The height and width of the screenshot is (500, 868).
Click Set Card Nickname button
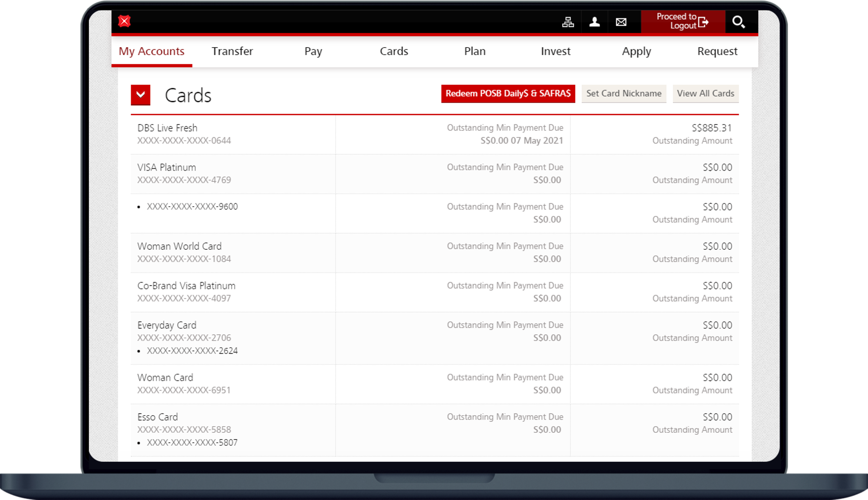tap(624, 94)
